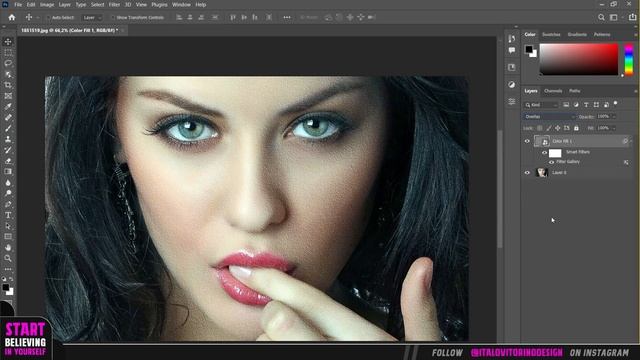This screenshot has height=360, width=640.
Task: Open the History panel icon
Action: pos(511,38)
